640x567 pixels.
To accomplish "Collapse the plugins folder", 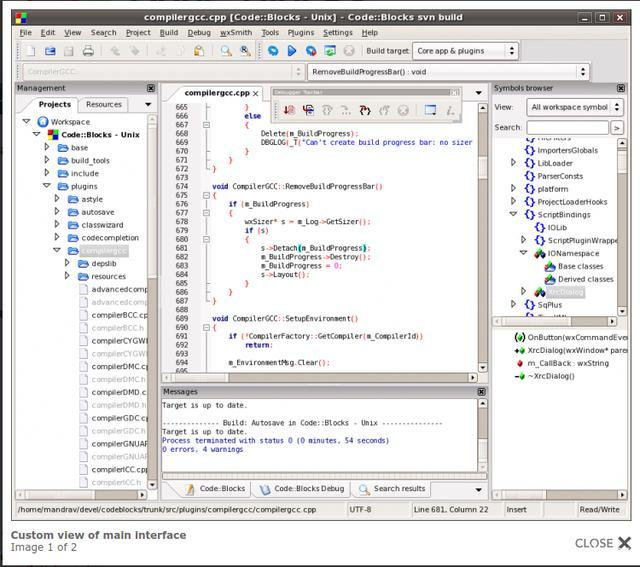I will point(47,186).
